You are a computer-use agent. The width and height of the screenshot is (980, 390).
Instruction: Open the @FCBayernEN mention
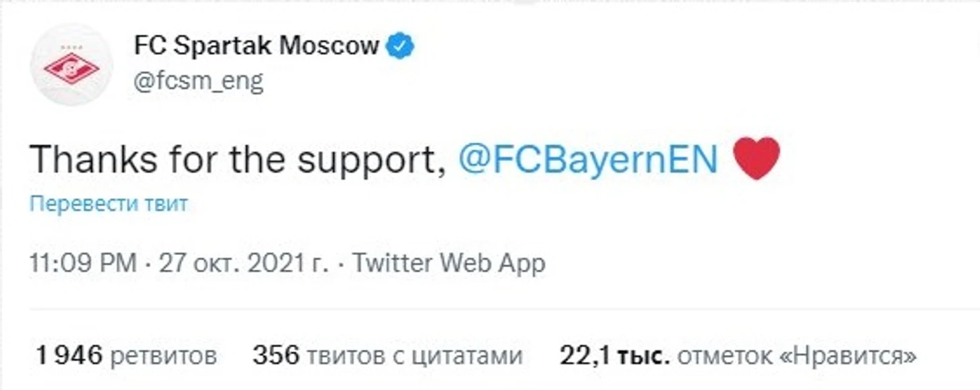[588, 160]
